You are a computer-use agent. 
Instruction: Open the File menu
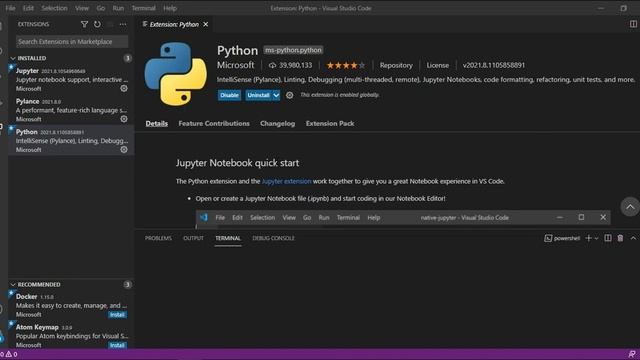click(x=10, y=8)
